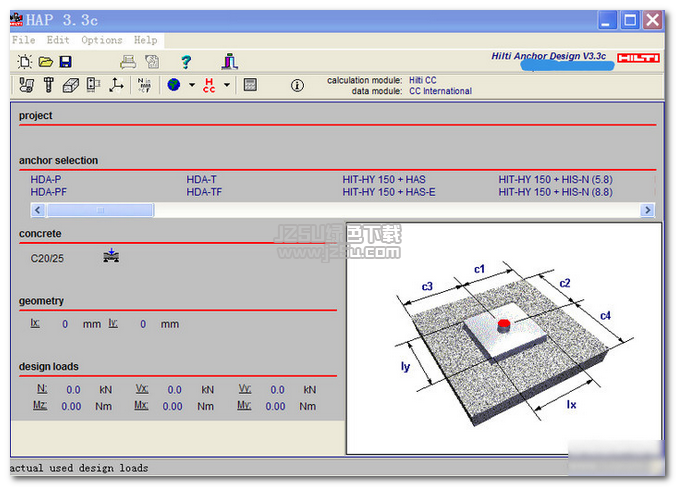
Task: Select the HDA-TF anchor
Action: (x=204, y=192)
